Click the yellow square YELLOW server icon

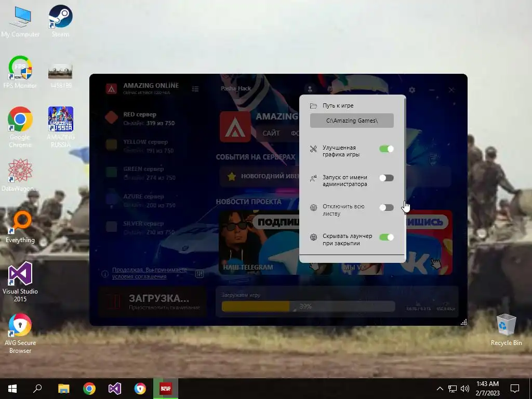click(111, 144)
